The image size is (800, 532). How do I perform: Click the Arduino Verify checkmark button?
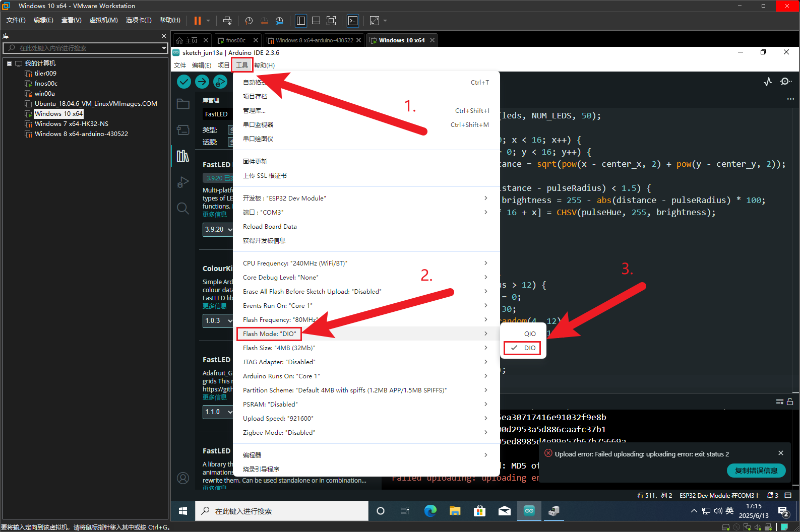point(184,81)
